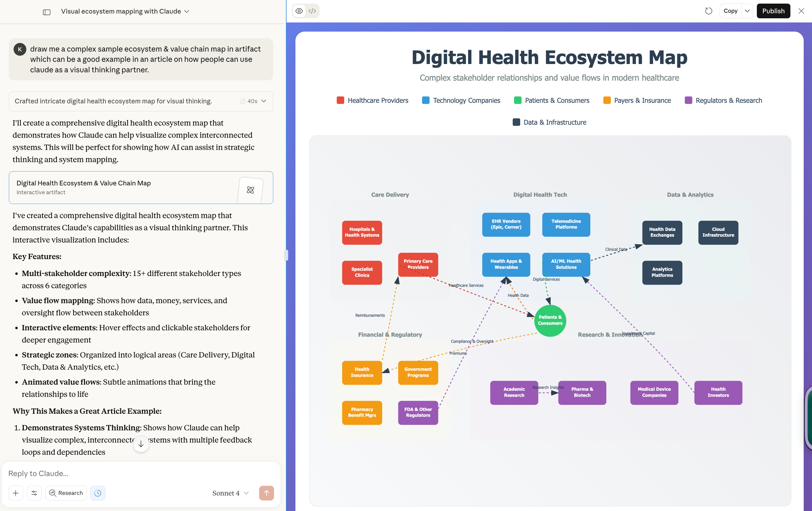
Task: Click the red Healthcare Providers legend swatch
Action: point(340,101)
